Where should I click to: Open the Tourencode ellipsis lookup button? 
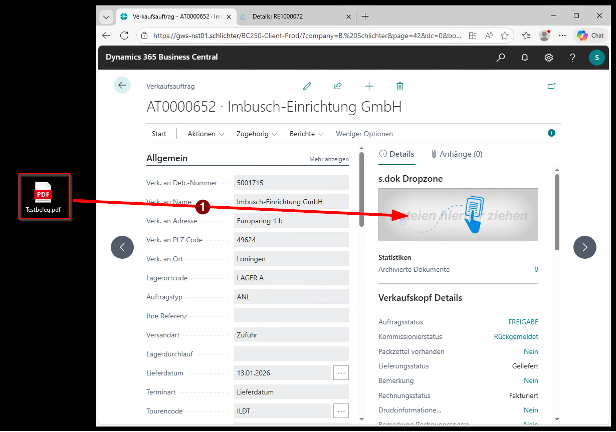341,411
